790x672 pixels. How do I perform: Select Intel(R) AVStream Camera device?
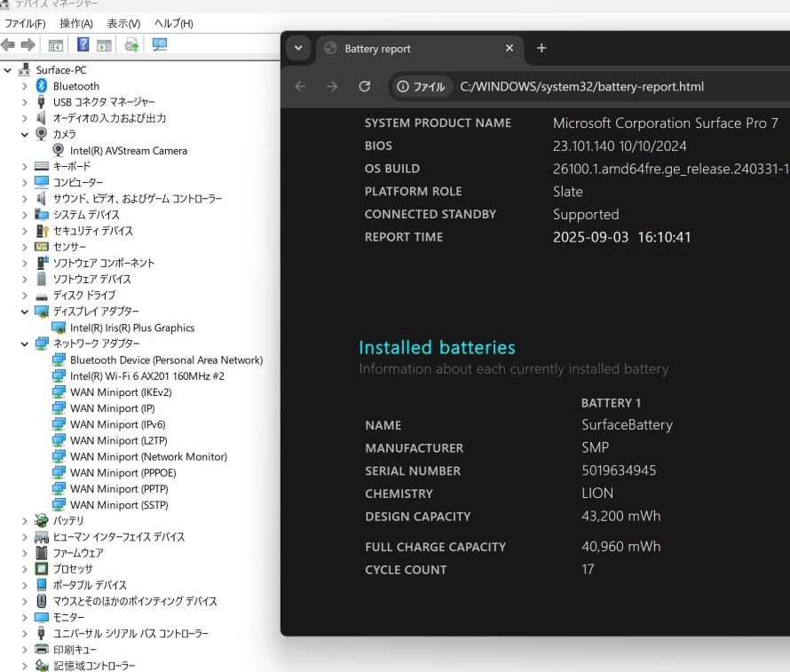pos(129,151)
